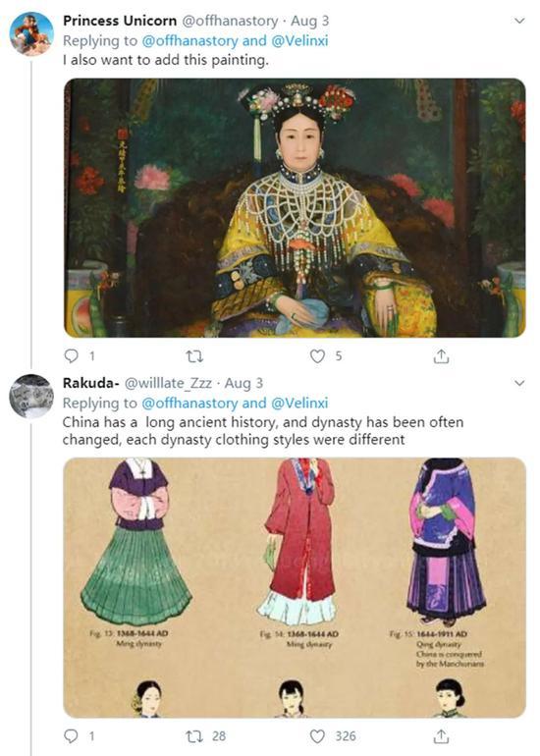Like Princess Unicorn's painting tweet
Screen dimensions: 540x756
click(x=317, y=356)
